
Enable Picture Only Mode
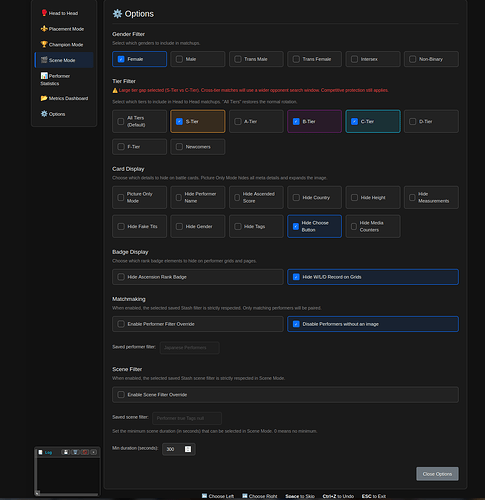[x=139, y=197]
